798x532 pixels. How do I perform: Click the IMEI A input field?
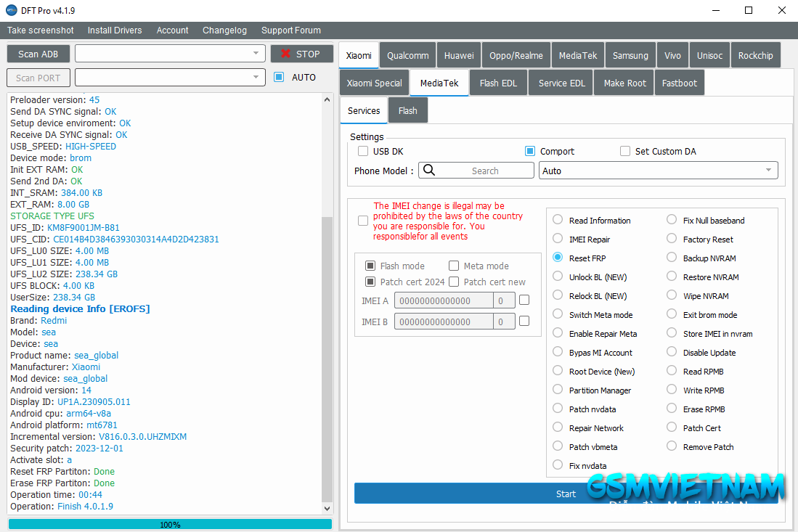(444, 300)
